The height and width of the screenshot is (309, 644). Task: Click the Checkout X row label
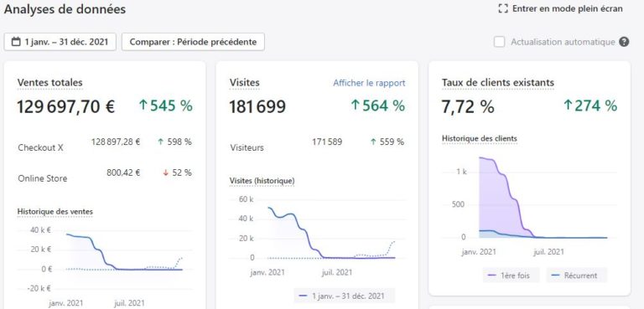point(40,147)
